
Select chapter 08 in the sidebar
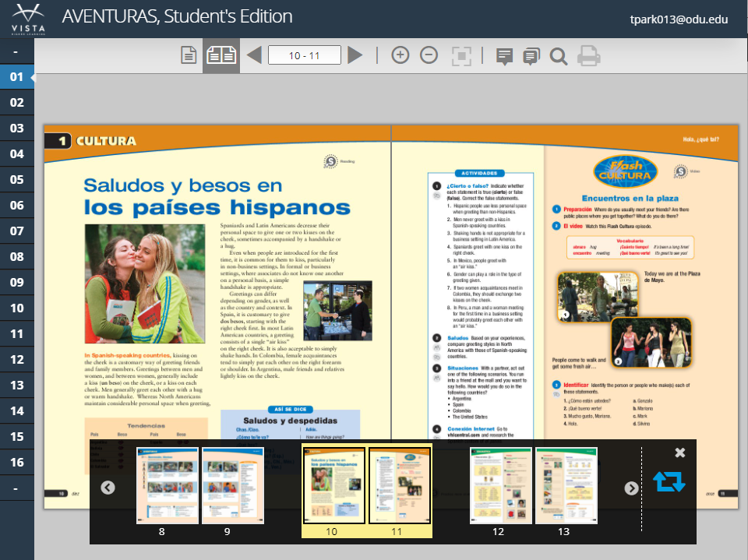[17, 257]
